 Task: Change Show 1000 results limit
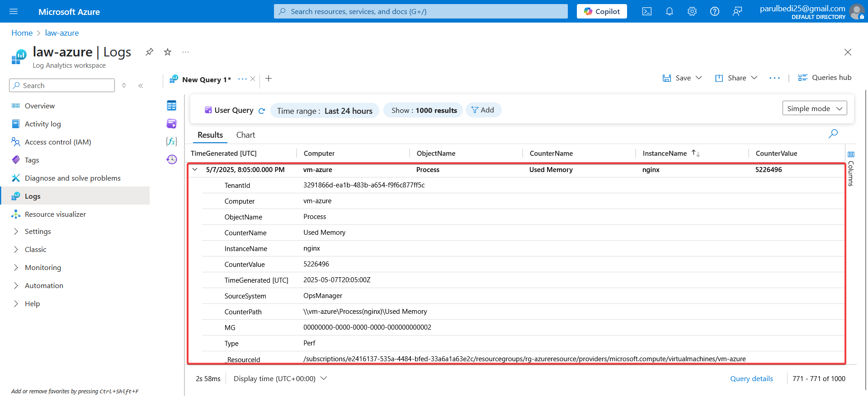pyautogui.click(x=423, y=110)
